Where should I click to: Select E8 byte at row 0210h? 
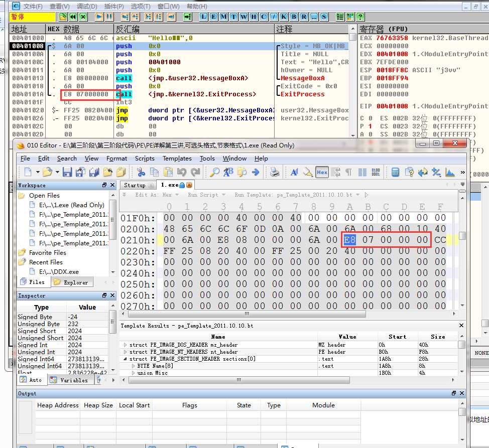(x=349, y=240)
